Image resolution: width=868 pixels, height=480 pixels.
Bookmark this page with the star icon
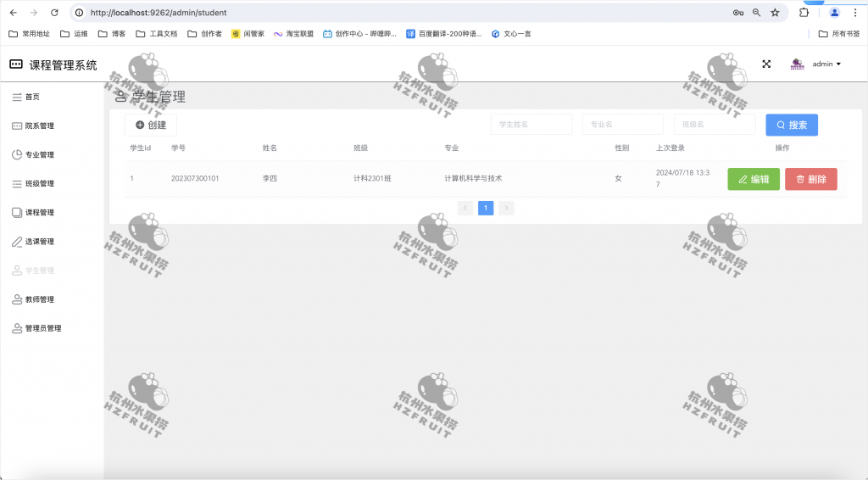point(775,12)
